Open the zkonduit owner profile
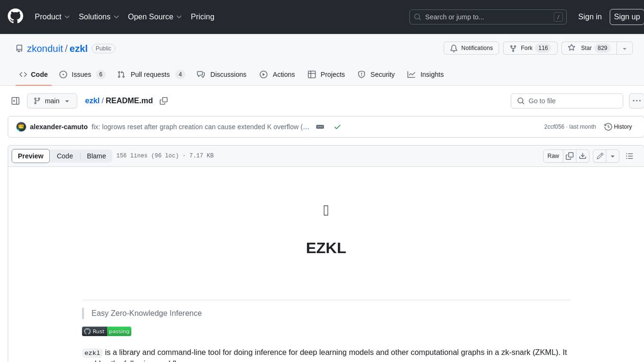This screenshot has width=644, height=362. pyautogui.click(x=45, y=48)
